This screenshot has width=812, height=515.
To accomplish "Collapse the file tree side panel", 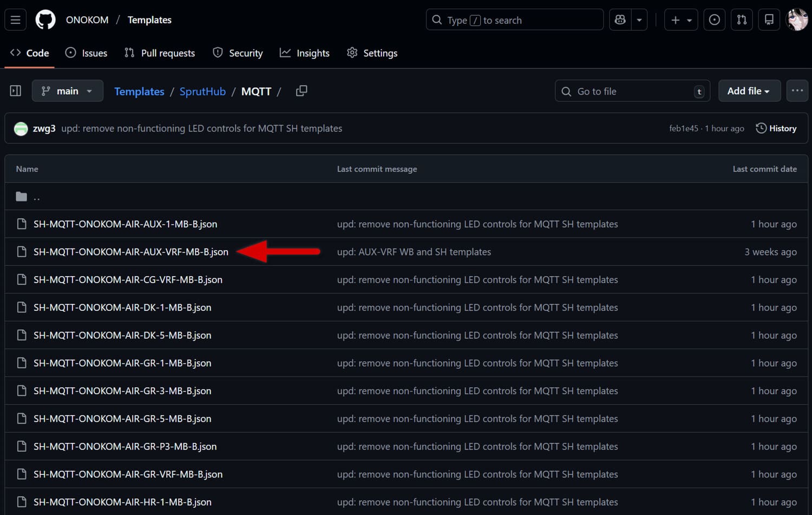I will (15, 90).
